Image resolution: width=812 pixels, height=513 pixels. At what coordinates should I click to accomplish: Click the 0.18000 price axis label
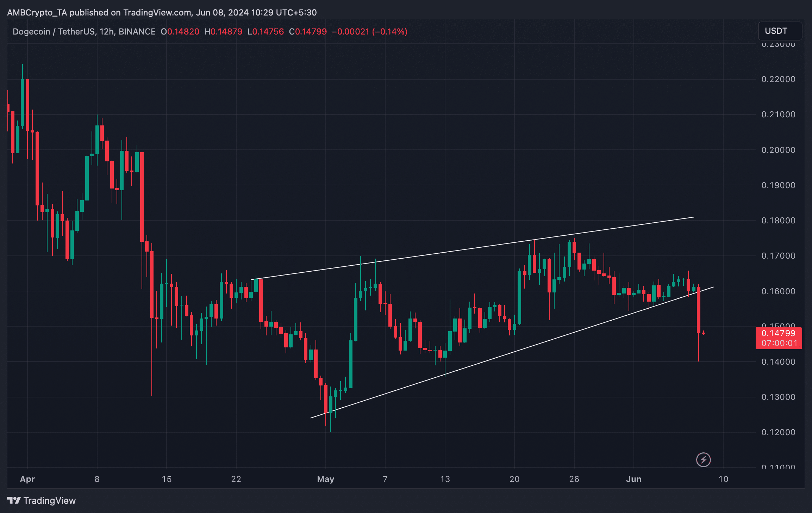[x=778, y=221]
